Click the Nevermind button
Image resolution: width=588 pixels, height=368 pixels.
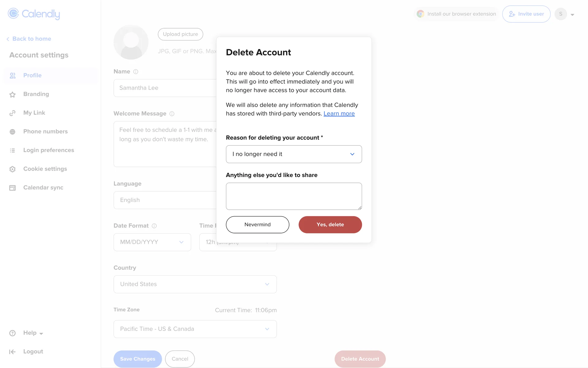point(258,225)
